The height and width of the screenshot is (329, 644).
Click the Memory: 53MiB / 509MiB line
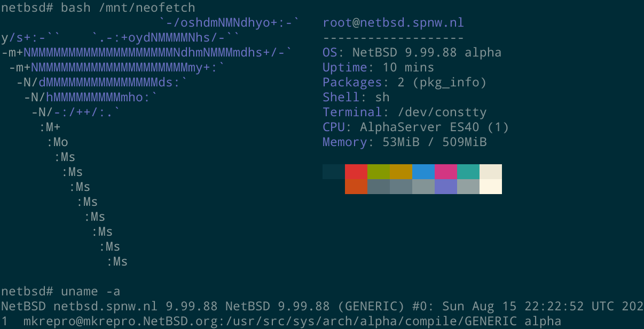click(x=404, y=142)
